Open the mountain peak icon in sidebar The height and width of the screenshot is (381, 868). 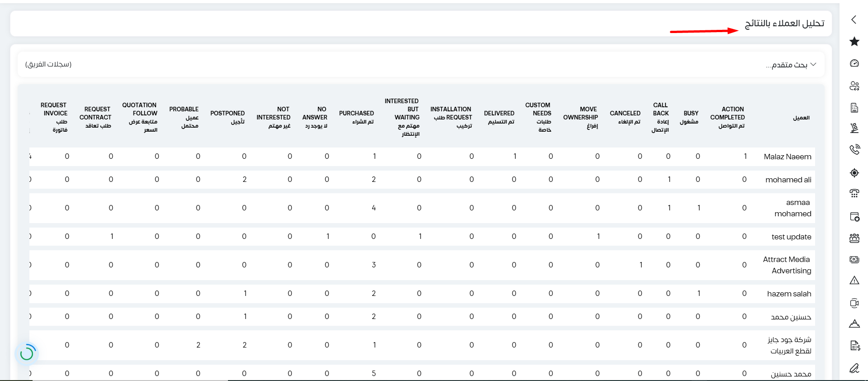coord(854,324)
